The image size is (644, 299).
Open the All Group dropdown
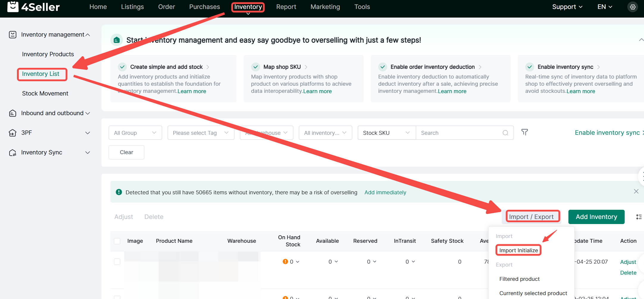pos(135,133)
